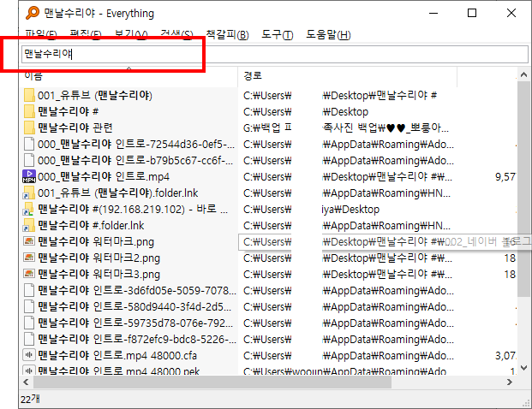Click file icon of 000_맨날수리야 인트로-72544d36

point(29,144)
